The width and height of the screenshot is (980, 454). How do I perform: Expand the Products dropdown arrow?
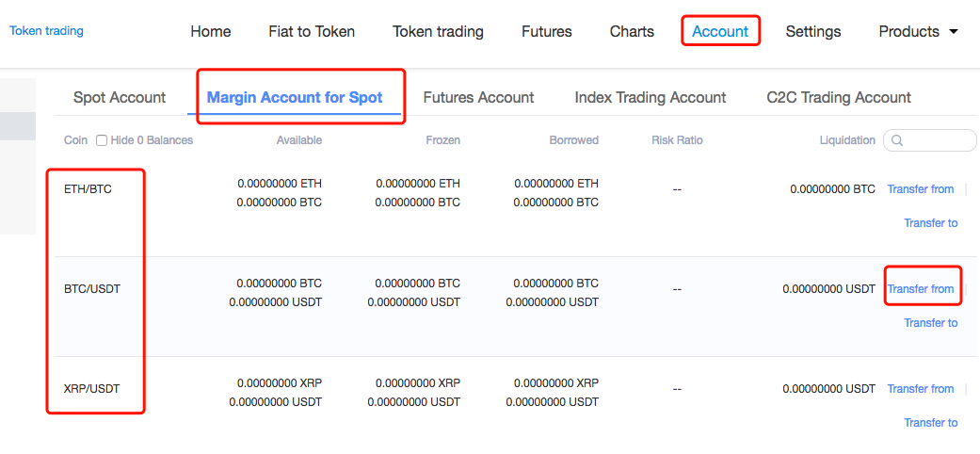[x=953, y=32]
